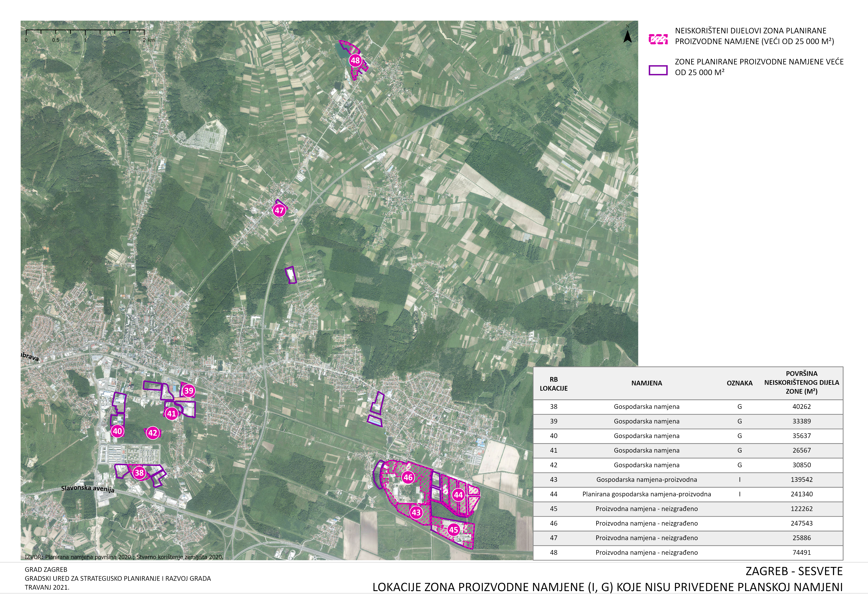Image resolution: width=868 pixels, height=614 pixels.
Task: Click the Slavonska avenija road label
Action: [88, 489]
